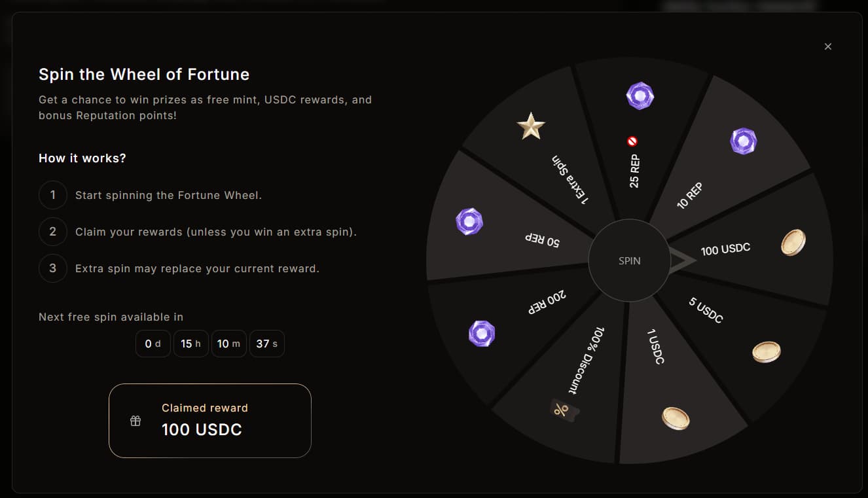
Task: Click the step 1 number circle
Action: tap(53, 195)
